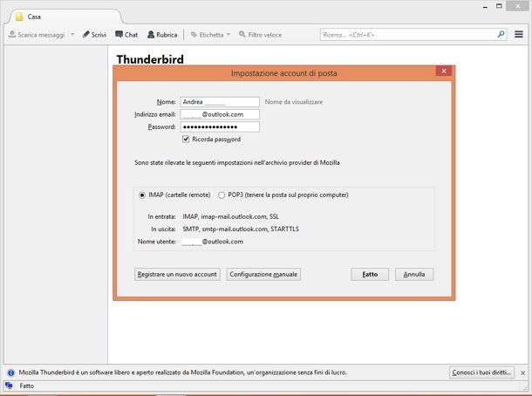
Task: Click the Nome da visualizzare hint text
Action: click(294, 102)
